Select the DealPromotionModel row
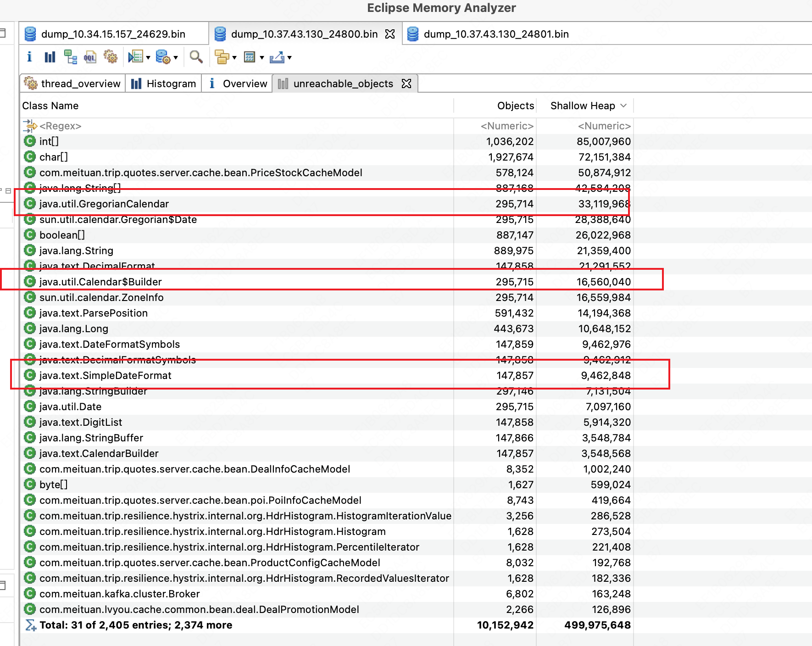The image size is (812, 646). [x=327, y=609]
